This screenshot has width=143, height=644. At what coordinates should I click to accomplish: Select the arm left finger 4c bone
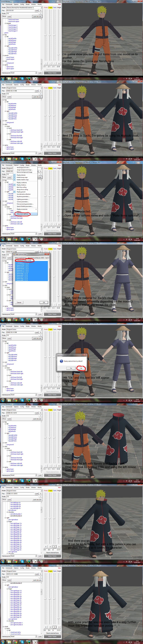click(x=16, y=502)
